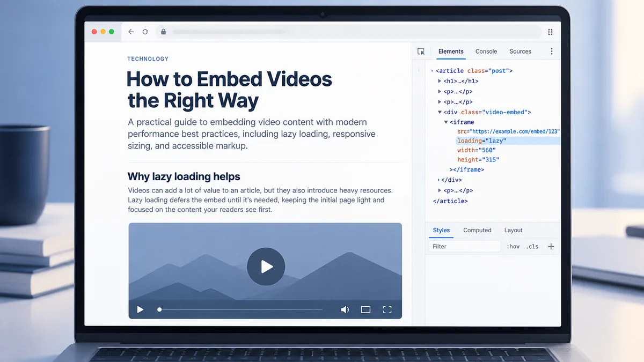Click the "Why lazy loading helps" subheading

coord(184,176)
